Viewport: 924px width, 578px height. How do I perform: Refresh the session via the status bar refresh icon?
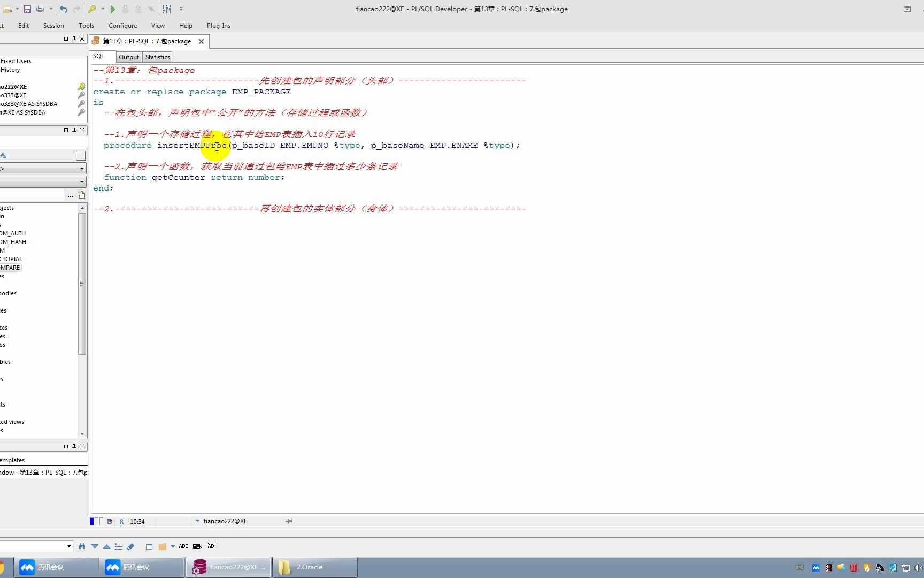click(110, 521)
